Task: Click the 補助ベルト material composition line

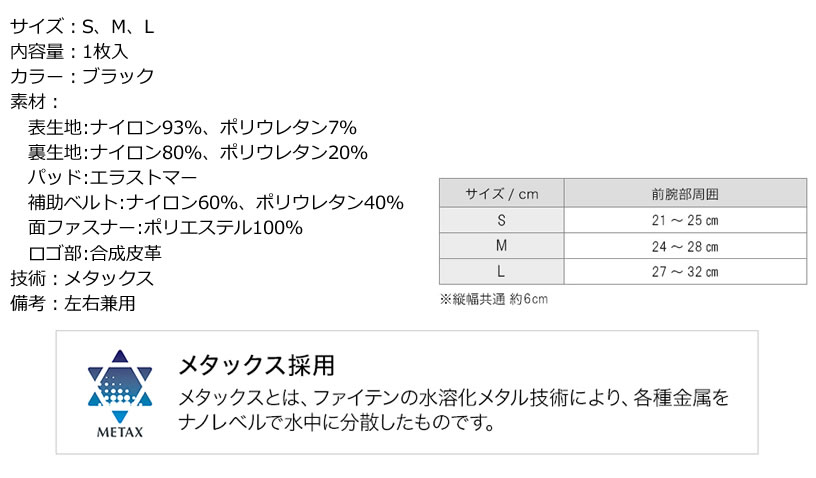Action: click(x=216, y=202)
